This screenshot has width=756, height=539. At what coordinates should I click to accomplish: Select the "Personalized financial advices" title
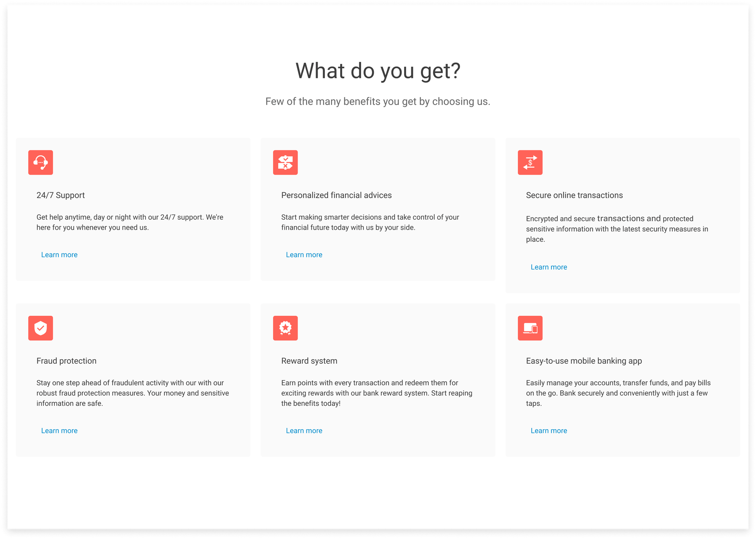336,195
